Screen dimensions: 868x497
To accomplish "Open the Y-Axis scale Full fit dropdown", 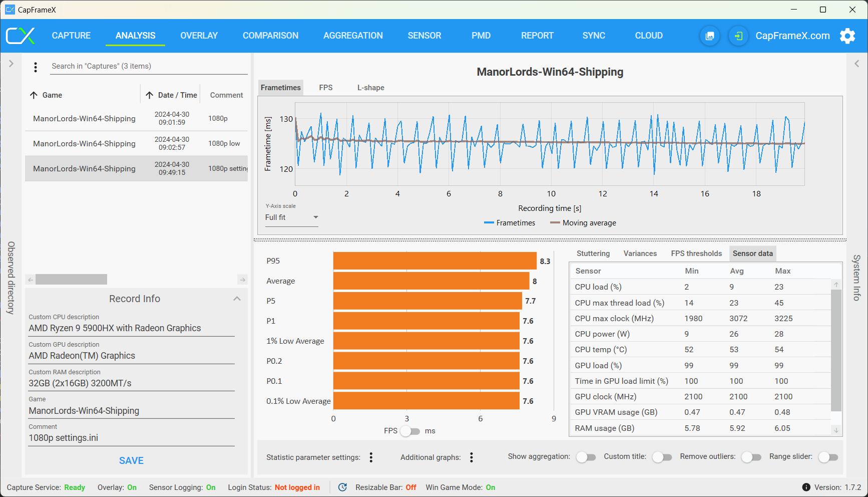I will 292,217.
